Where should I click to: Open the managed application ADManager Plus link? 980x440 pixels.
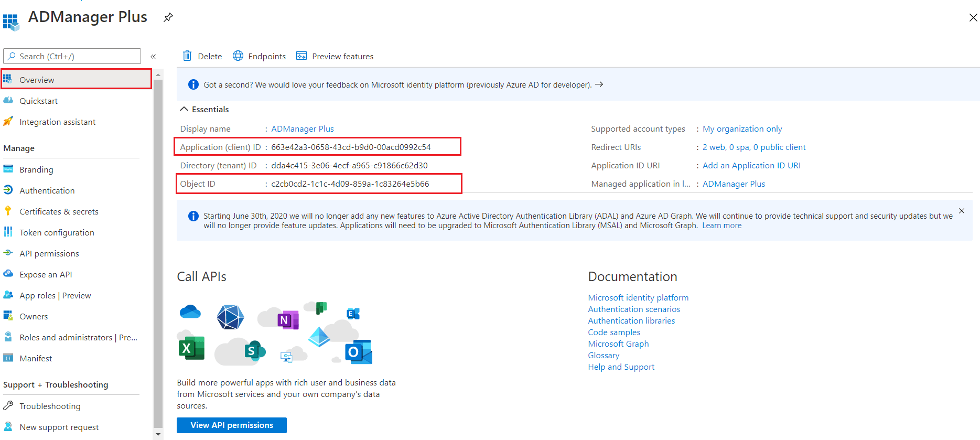click(x=734, y=184)
